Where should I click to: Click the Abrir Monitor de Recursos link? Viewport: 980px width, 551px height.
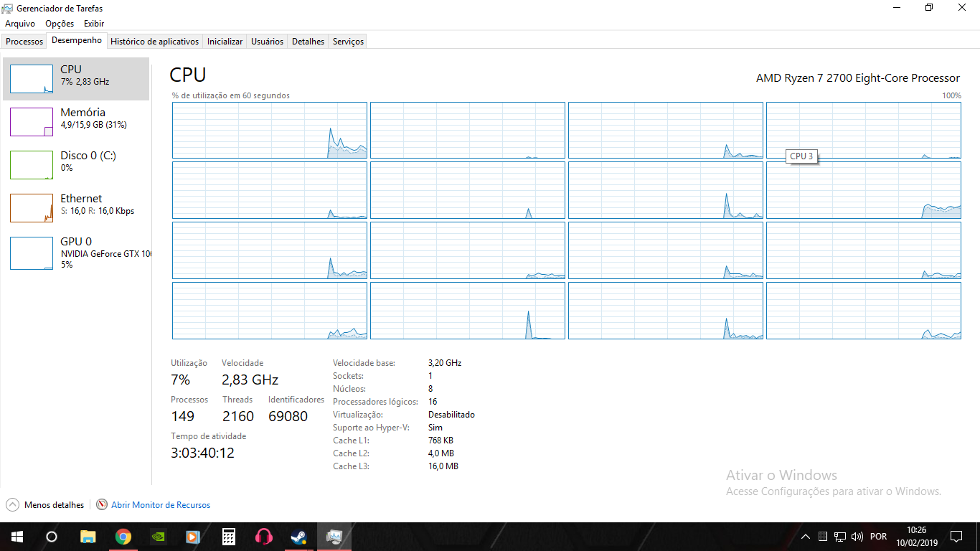click(x=160, y=505)
